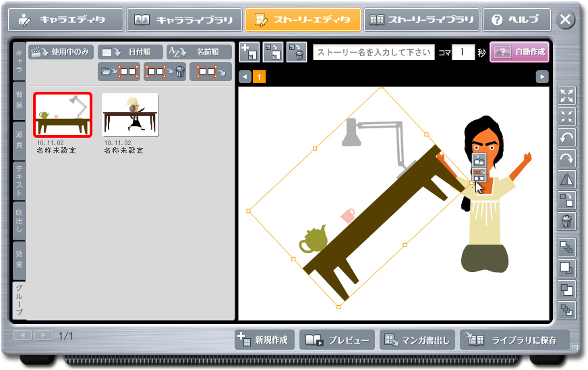Click the duplicate object icon
This screenshot has height=370, width=588.
pyautogui.click(x=566, y=201)
